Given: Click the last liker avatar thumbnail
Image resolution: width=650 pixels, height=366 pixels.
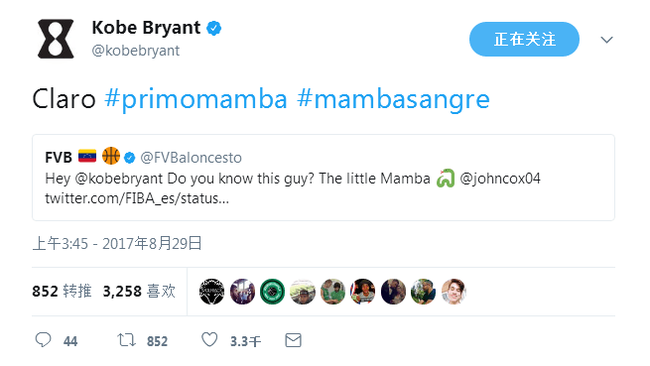Looking at the screenshot, I should pos(454,292).
